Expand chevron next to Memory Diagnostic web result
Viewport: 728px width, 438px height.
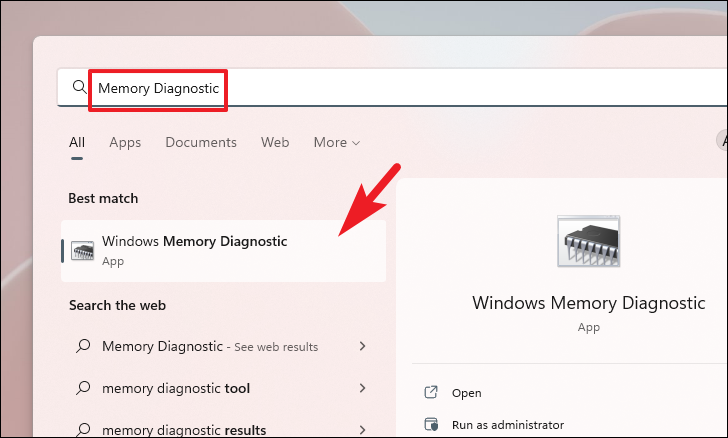[x=363, y=346]
